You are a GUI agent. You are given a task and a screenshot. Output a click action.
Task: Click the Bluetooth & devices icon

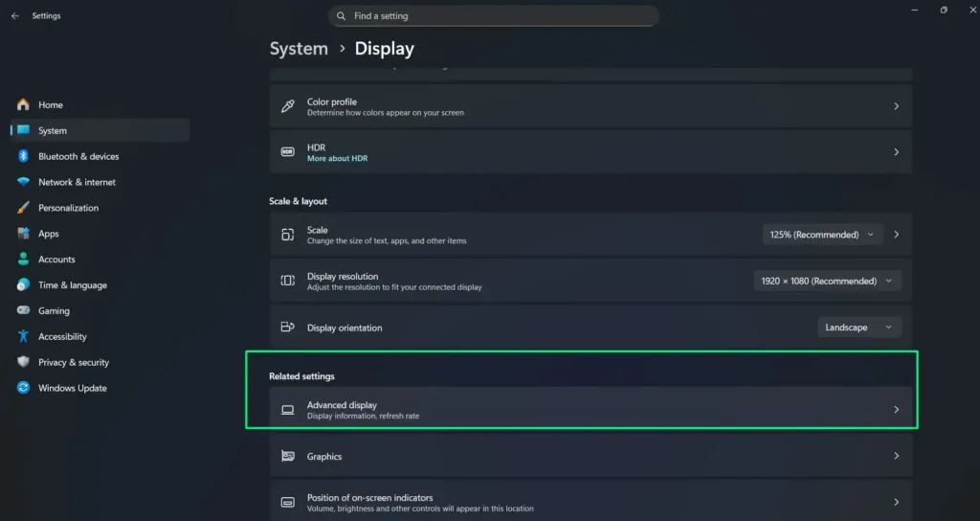tap(23, 156)
